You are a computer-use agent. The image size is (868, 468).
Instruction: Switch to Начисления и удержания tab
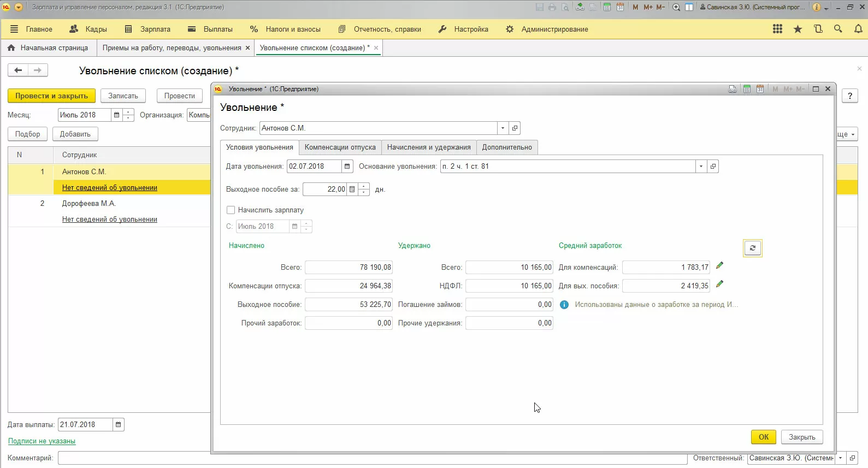point(428,147)
